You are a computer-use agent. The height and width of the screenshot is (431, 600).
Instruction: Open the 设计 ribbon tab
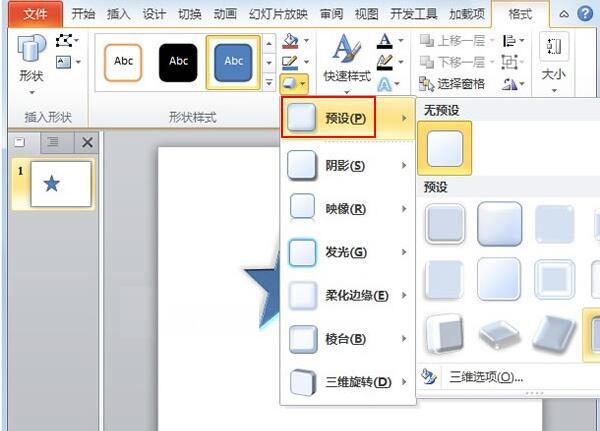(x=154, y=14)
